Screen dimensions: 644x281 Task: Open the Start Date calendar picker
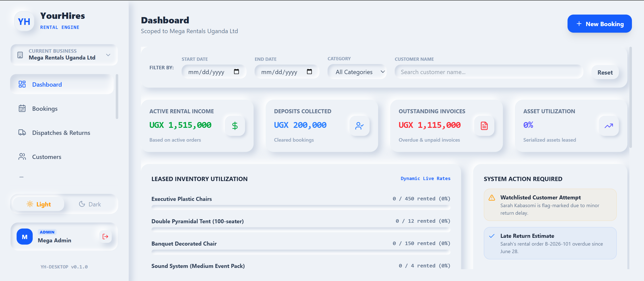coord(236,72)
